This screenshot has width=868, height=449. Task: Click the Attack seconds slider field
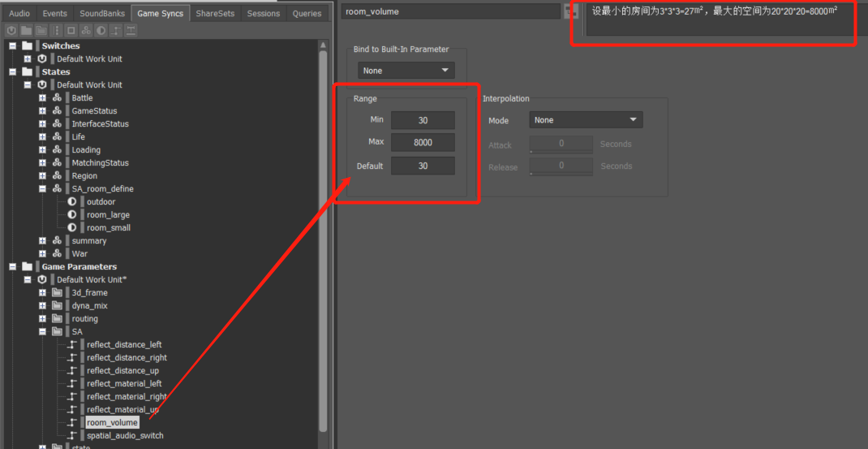[561, 145]
